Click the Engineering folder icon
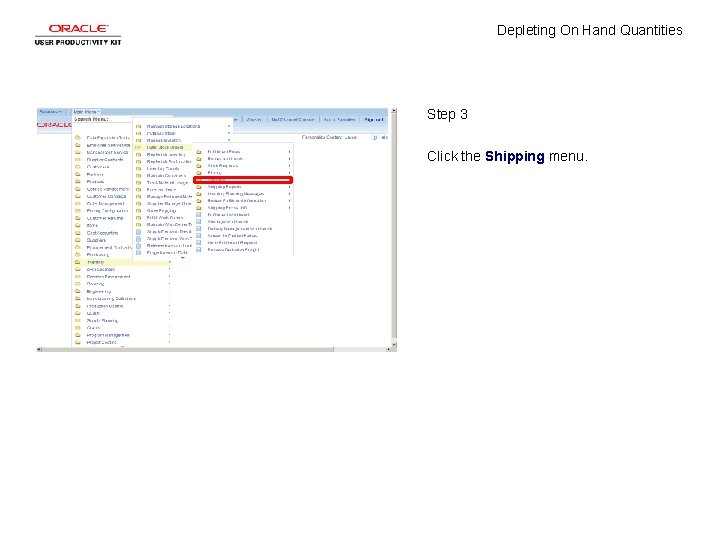720x540 pixels. [78, 291]
